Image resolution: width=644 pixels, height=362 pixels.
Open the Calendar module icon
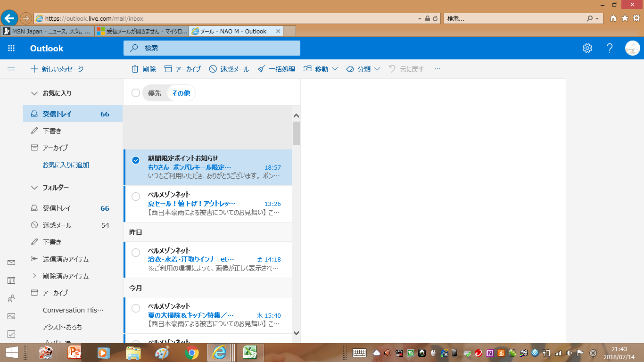(11, 280)
